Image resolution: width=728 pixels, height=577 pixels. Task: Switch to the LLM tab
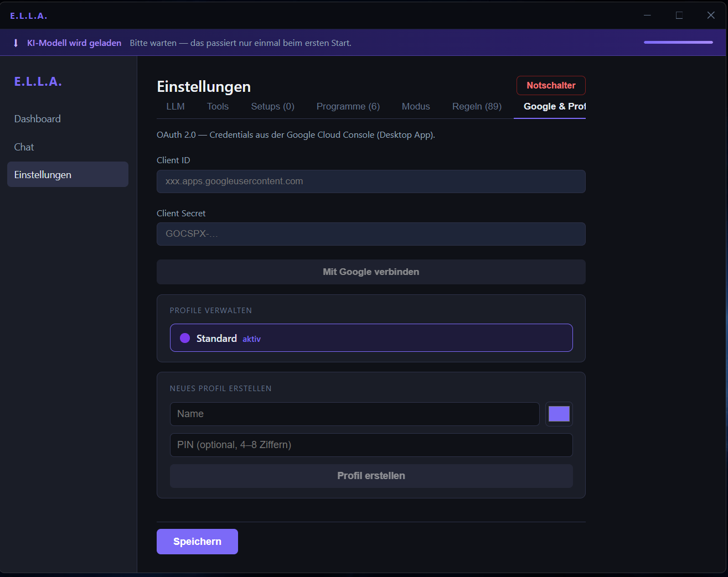(x=175, y=106)
